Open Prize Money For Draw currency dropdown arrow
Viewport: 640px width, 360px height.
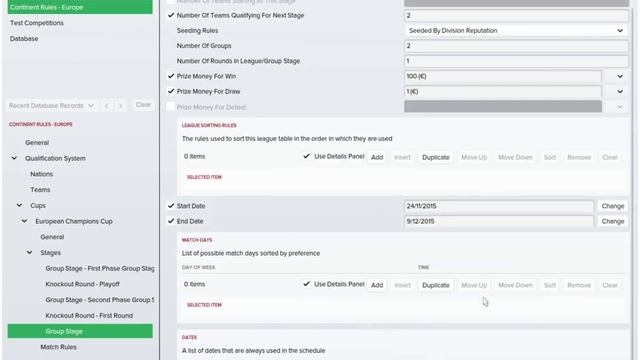click(620, 91)
